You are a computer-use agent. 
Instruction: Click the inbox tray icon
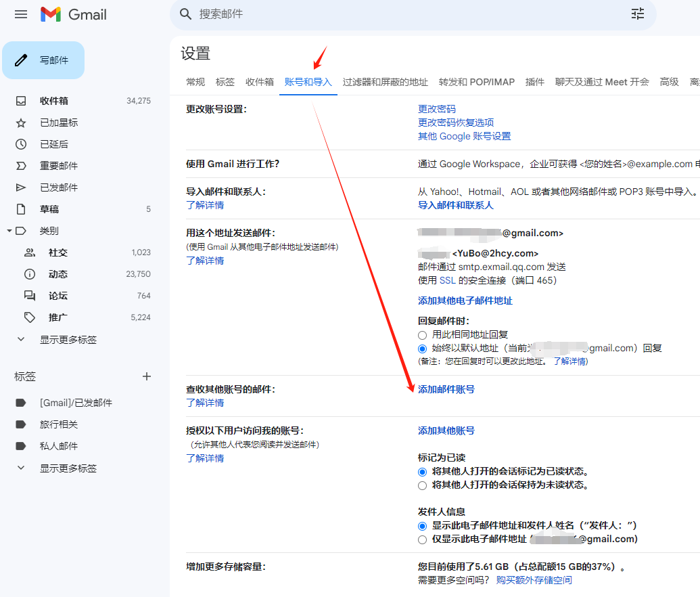click(21, 101)
